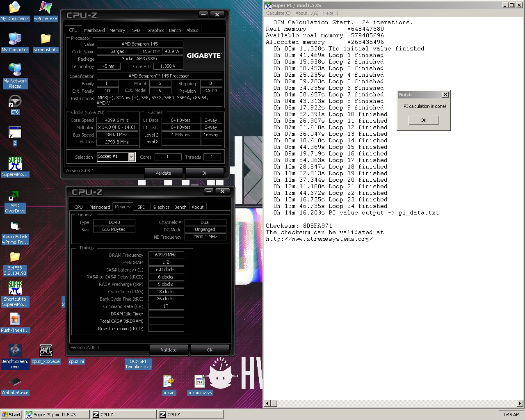
Task: Launch cpuz_x32.exe desktop icon
Action: pos(46,354)
